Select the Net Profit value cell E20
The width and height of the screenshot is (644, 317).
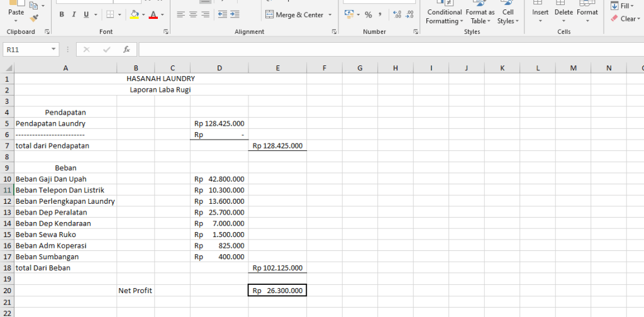(x=277, y=291)
